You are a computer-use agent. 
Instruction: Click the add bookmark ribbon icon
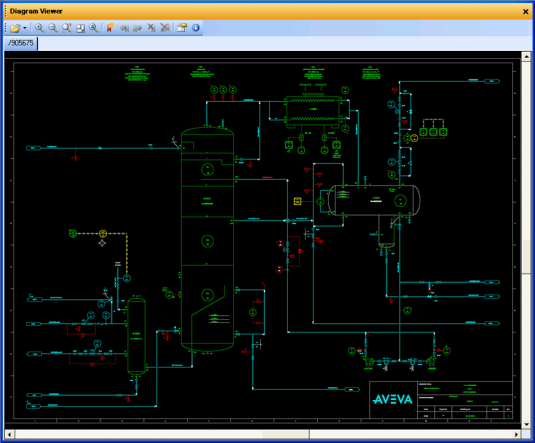pos(110,28)
